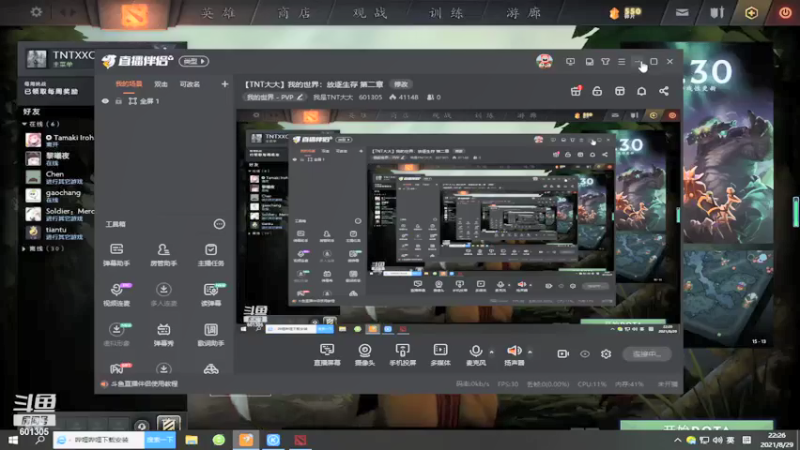Collapse the 在线 friends group
Image resolution: width=800 pixels, height=450 pixels.
pos(24,124)
